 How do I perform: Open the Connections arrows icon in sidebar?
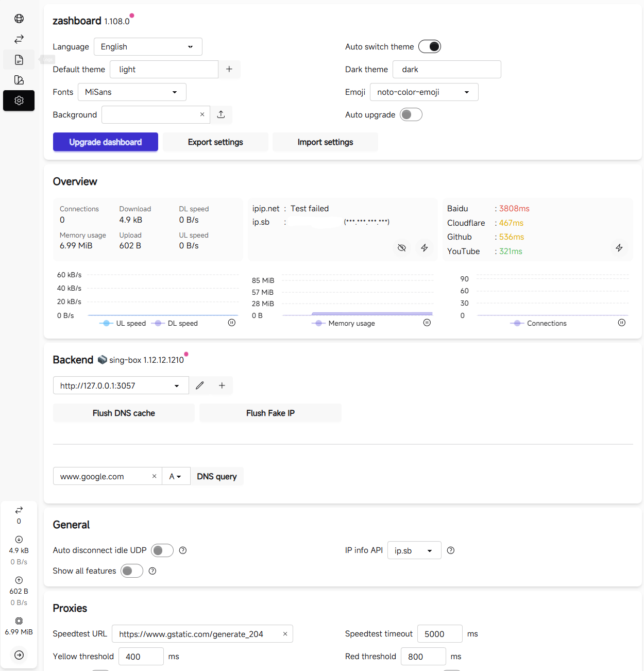19,39
